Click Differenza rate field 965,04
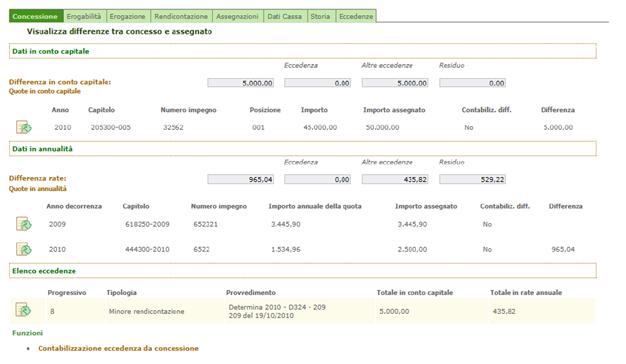Screen dimensions: 626x364 [240, 180]
